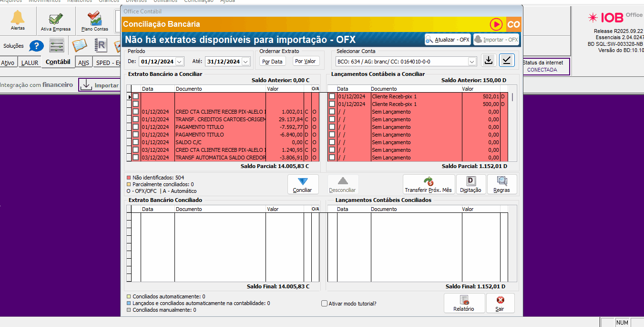Click the checkmark icon beside account selector
The image size is (644, 327).
507,60
